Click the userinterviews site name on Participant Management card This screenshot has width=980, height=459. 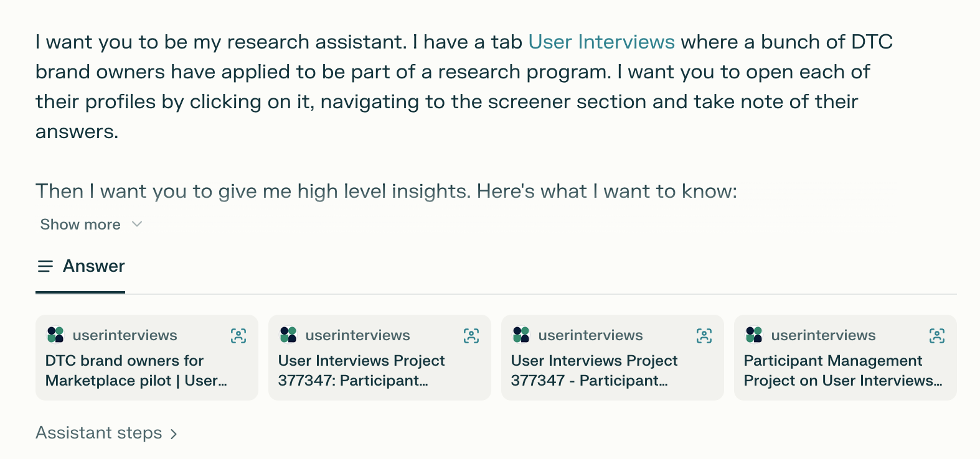point(823,335)
